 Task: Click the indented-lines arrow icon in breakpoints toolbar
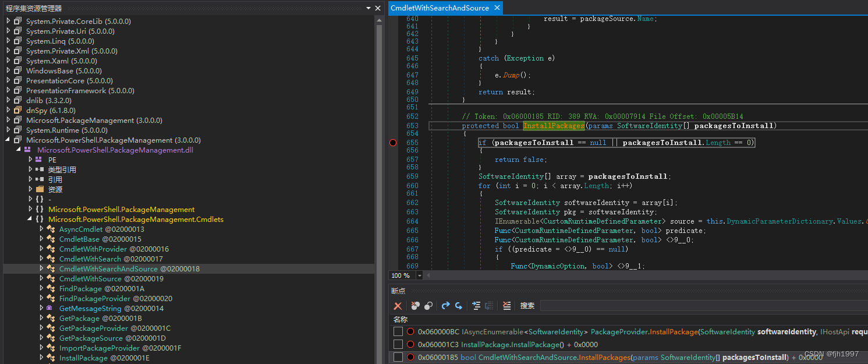point(476,306)
